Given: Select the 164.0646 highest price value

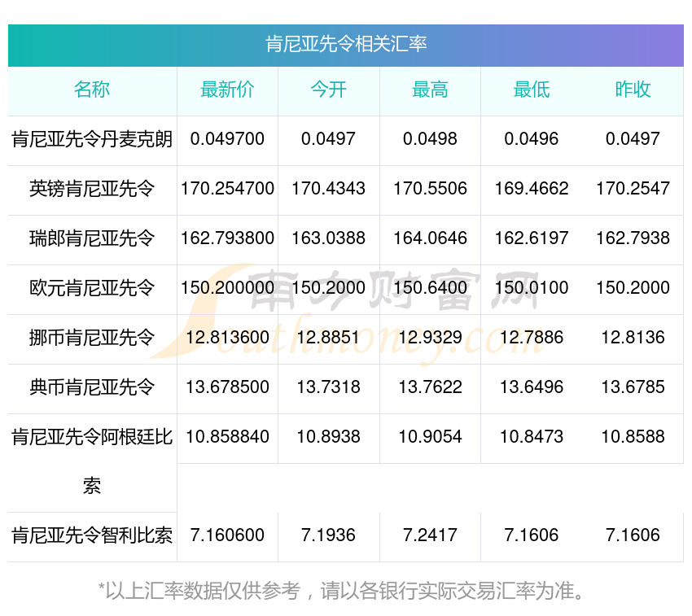Looking at the screenshot, I should click(x=430, y=238).
